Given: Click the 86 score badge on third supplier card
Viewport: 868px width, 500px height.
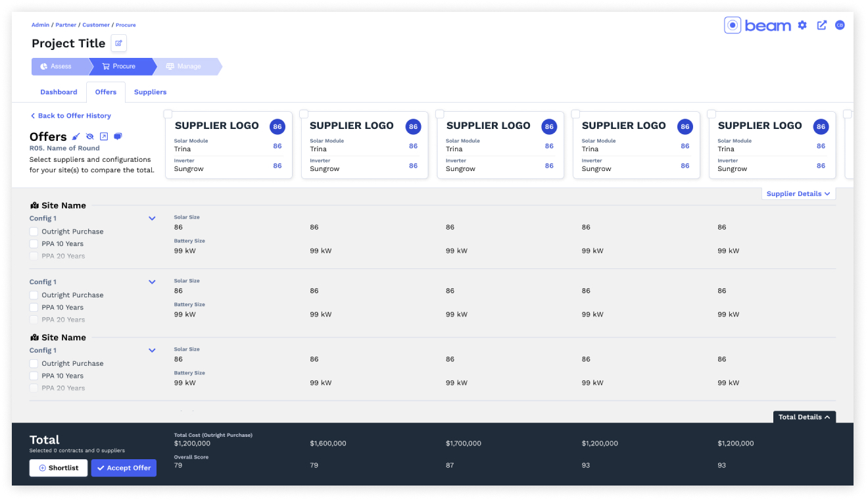Looking at the screenshot, I should pyautogui.click(x=549, y=126).
